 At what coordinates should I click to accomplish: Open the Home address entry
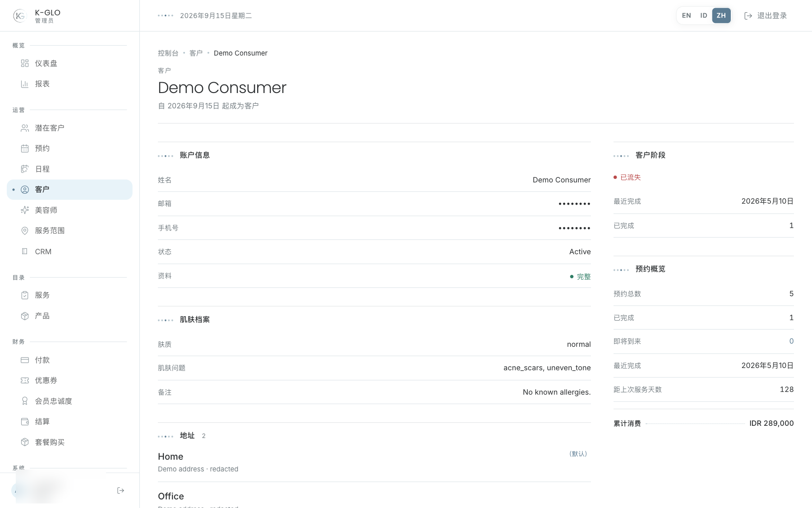coord(374,462)
